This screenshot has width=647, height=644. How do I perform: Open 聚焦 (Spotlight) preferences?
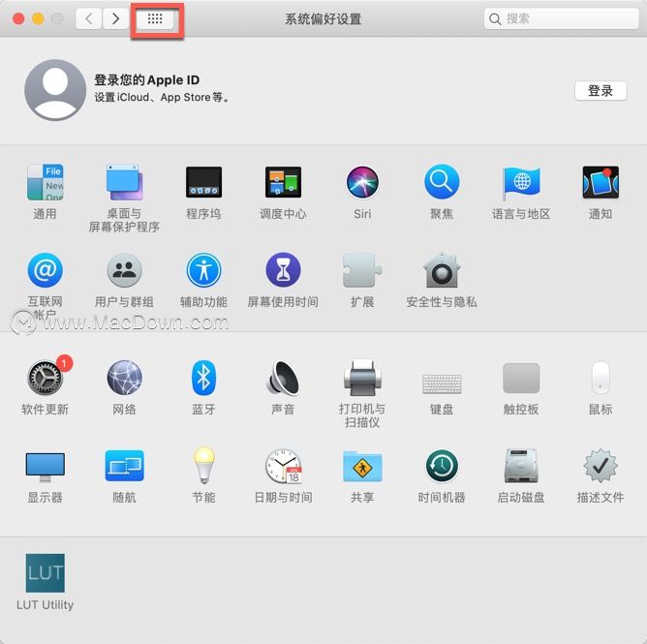pos(442,182)
